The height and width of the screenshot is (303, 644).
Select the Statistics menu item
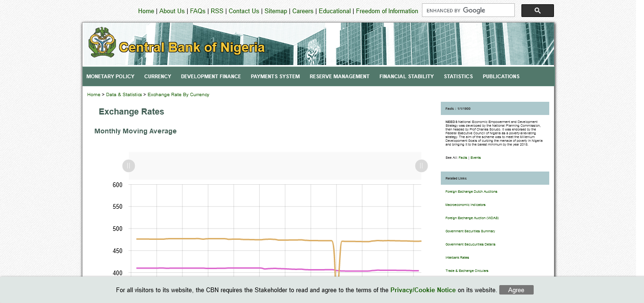pos(458,76)
